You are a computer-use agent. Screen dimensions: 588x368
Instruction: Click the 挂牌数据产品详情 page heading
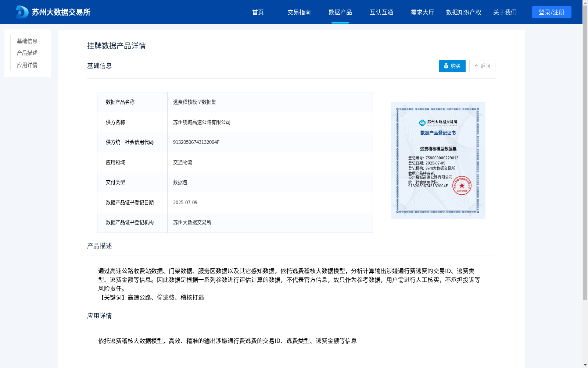(116, 46)
